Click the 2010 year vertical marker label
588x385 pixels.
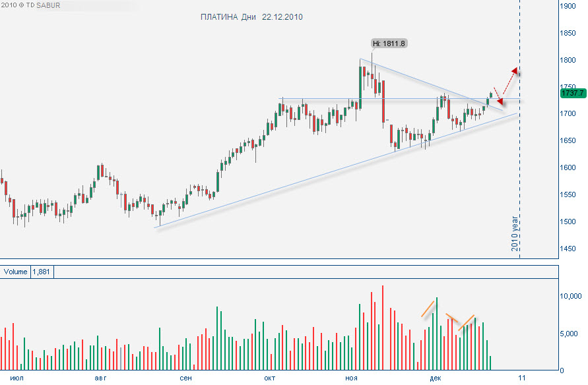tap(515, 233)
